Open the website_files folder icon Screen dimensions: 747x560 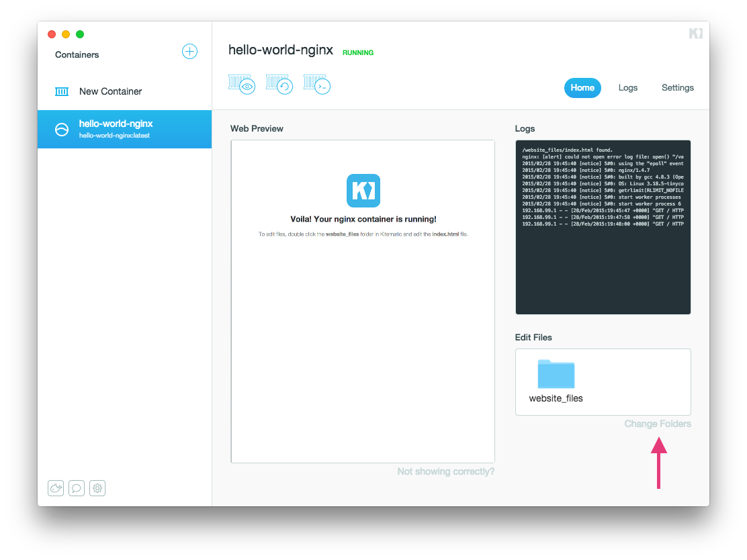[556, 374]
